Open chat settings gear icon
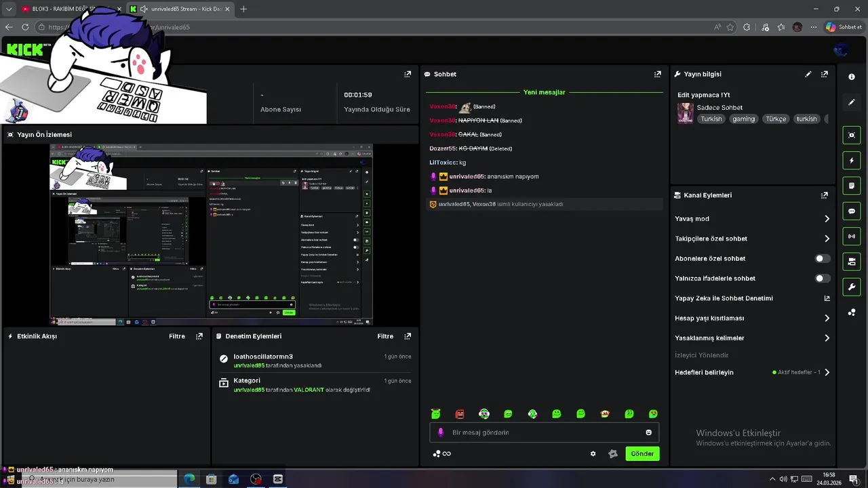The height and width of the screenshot is (488, 868). click(x=593, y=454)
